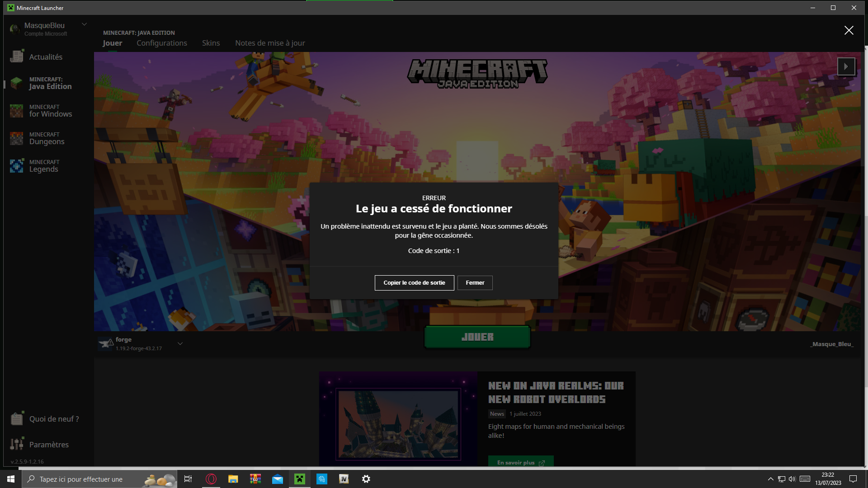Click the Fermer button in the error dialog
868x488 pixels.
(x=475, y=283)
